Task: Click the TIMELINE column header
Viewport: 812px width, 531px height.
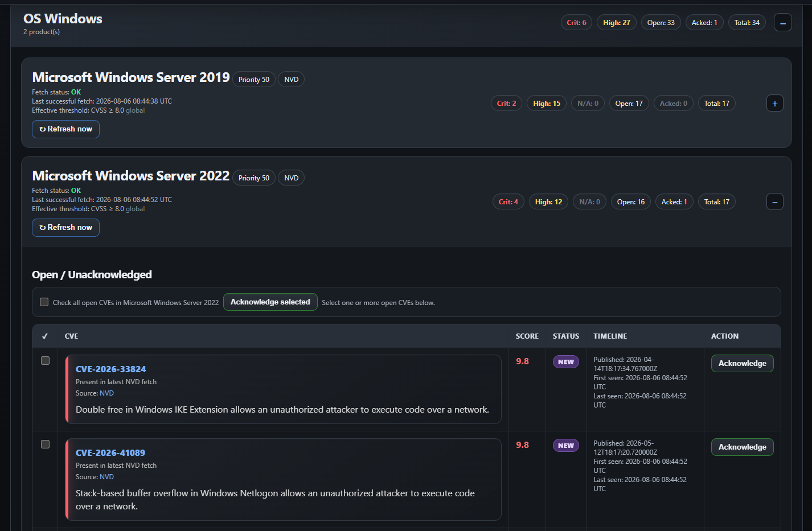Action: [610, 336]
